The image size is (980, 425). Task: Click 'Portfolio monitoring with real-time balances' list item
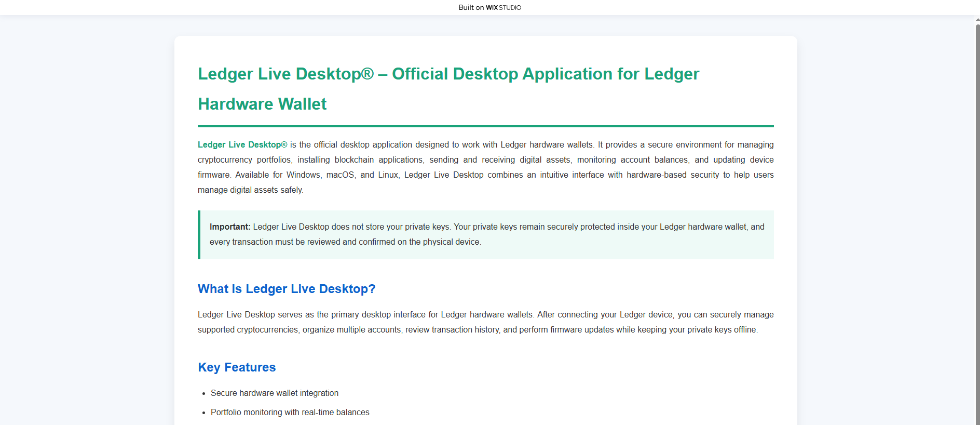click(290, 413)
